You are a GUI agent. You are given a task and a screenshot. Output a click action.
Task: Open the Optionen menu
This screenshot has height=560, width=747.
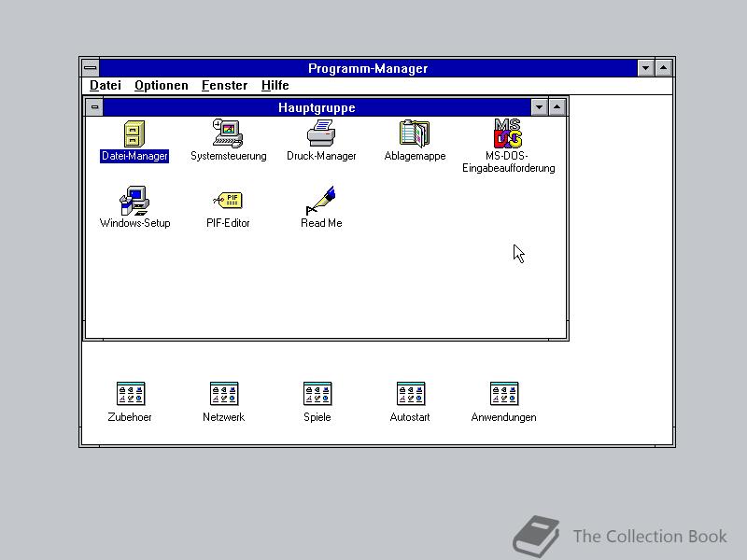coord(161,85)
